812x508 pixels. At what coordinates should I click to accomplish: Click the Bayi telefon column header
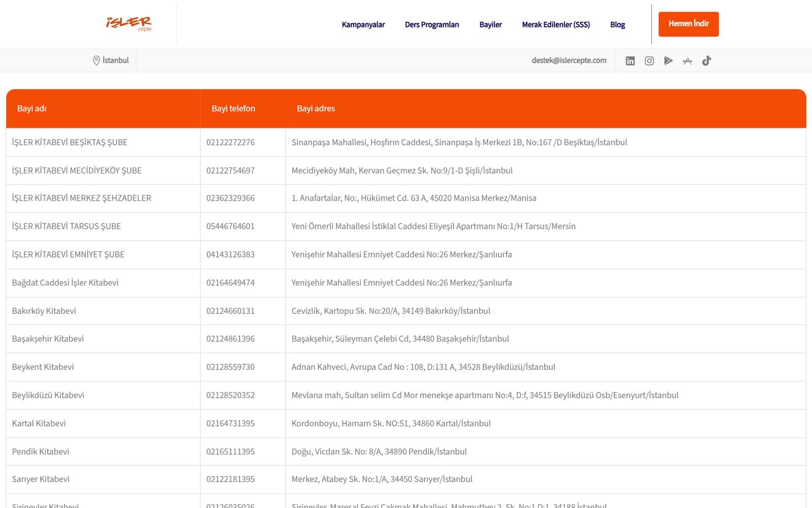(233, 109)
